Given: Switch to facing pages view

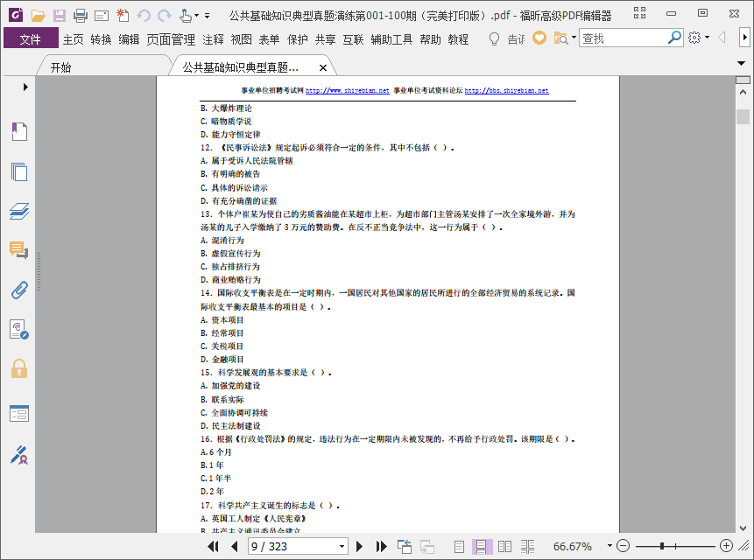Looking at the screenshot, I should coord(504,546).
